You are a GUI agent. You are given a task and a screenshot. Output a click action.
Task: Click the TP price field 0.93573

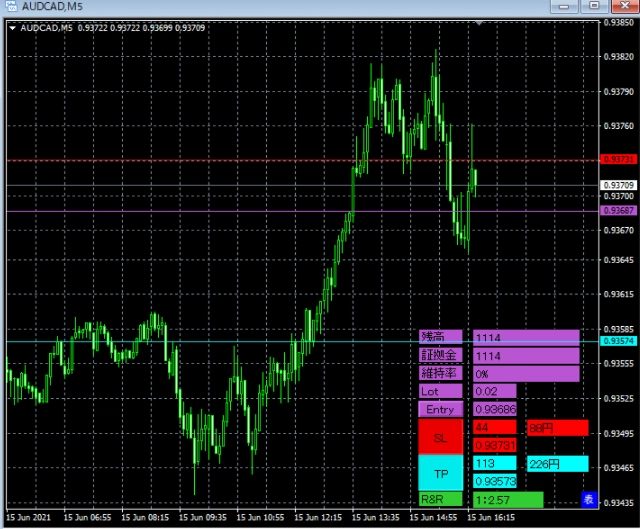495,481
